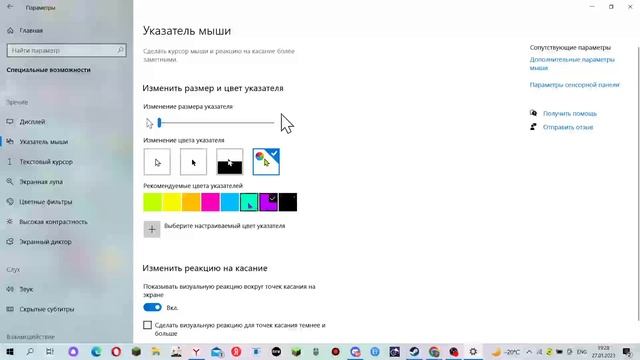
Task: Go back using the arrow in Параметры
Action: pos(10,7)
